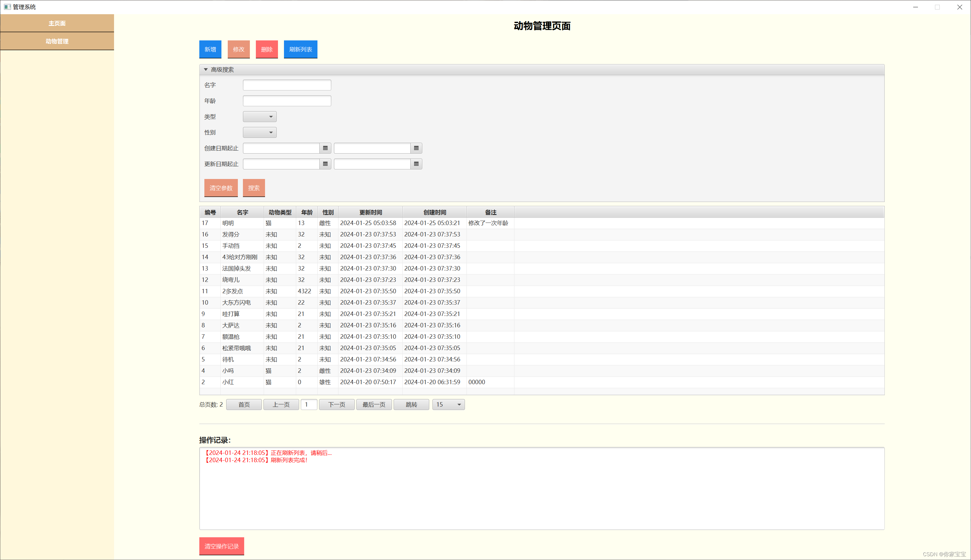Select the row named 43给对方刚刚
Image resolution: width=971 pixels, height=560 pixels.
point(542,257)
